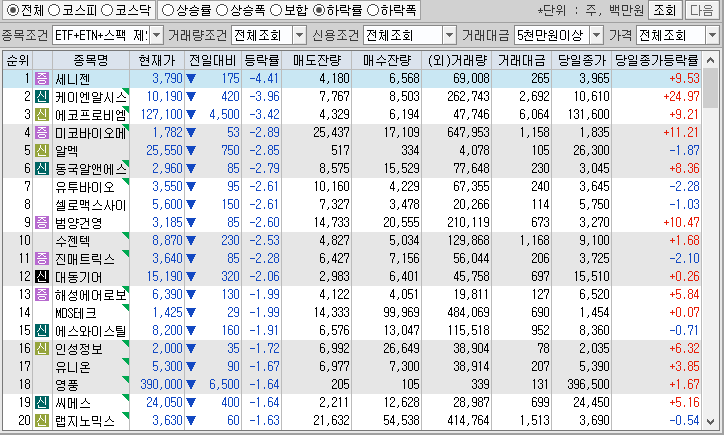Click rate +10.47 in 범양건영 row
This screenshot has width=724, height=435.
pos(681,223)
